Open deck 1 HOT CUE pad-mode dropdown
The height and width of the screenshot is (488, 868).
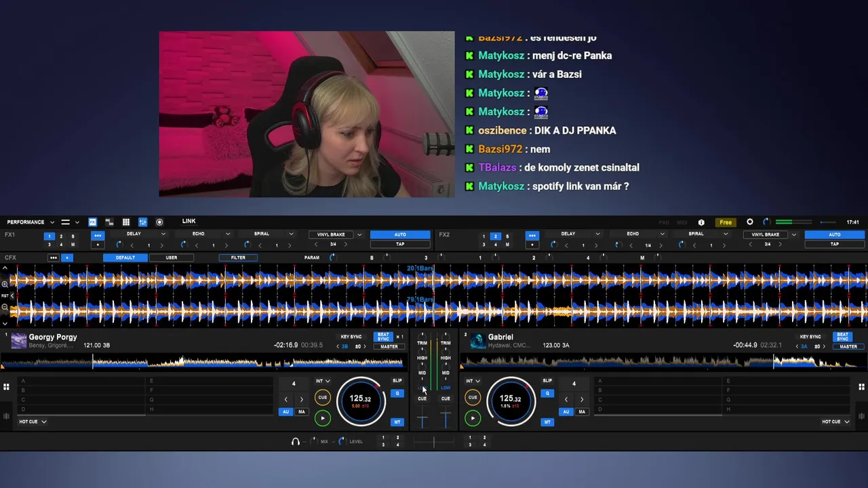33,422
